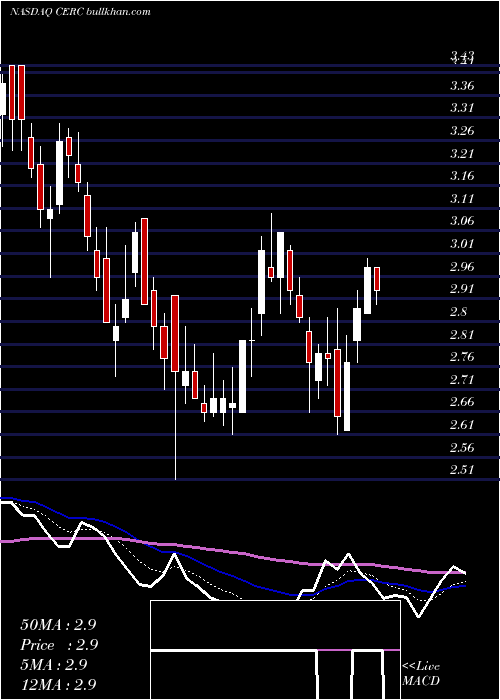Click the Price : 2.9 readout
Viewport: 500px width, 700px height.
[59, 645]
